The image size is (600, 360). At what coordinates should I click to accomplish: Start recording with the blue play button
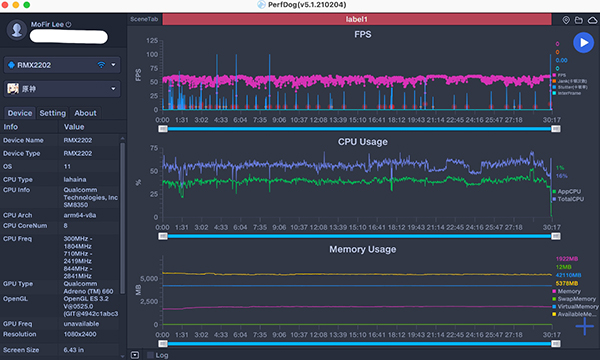(583, 42)
